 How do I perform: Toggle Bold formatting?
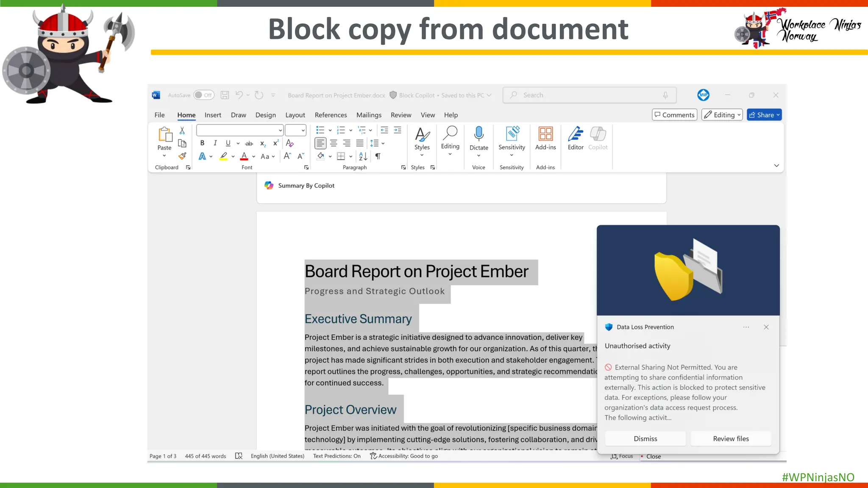(202, 143)
